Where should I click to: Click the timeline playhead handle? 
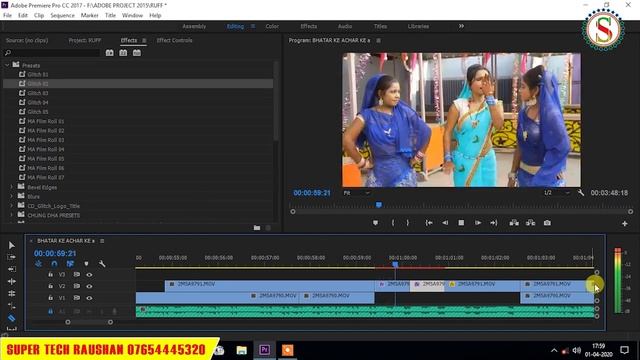[395, 264]
